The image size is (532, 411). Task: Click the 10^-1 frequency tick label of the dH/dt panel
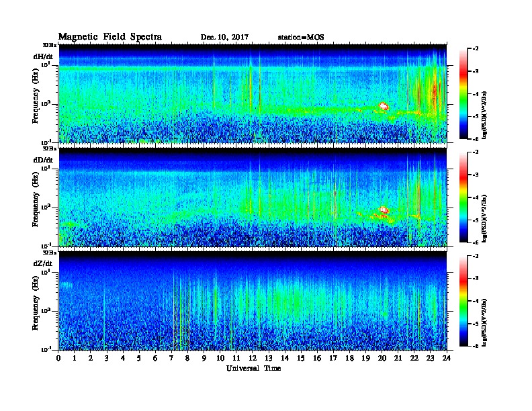point(46,142)
